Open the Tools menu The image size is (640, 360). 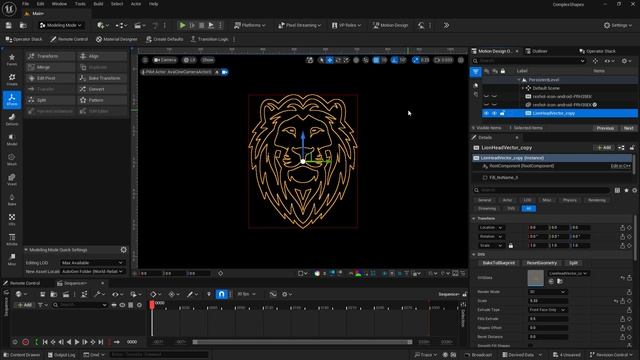pyautogui.click(x=80, y=4)
